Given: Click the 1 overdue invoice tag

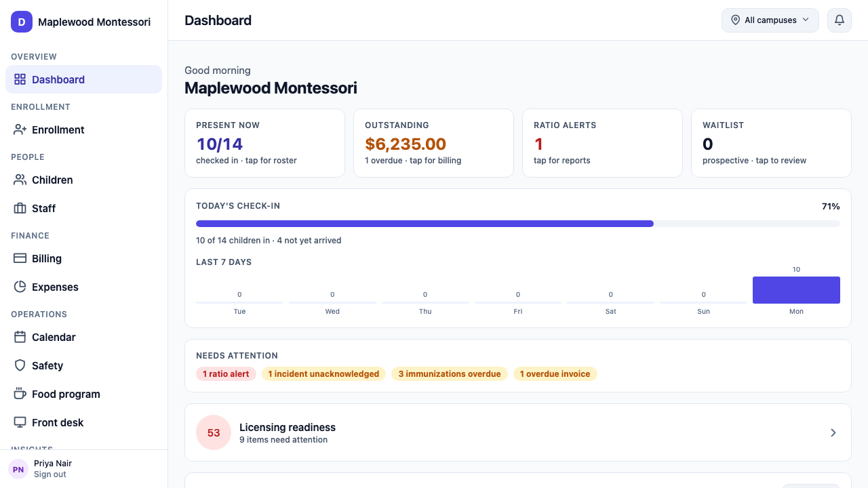Looking at the screenshot, I should coord(555,374).
